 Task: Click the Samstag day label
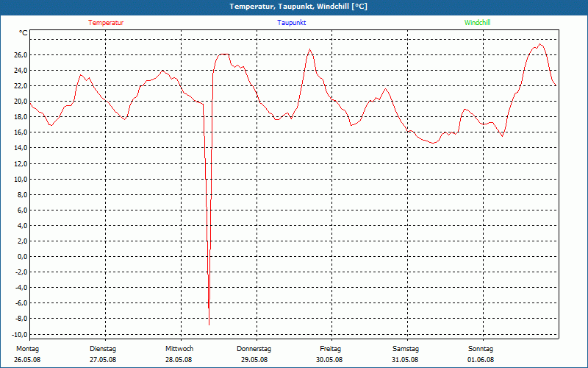[x=406, y=349]
